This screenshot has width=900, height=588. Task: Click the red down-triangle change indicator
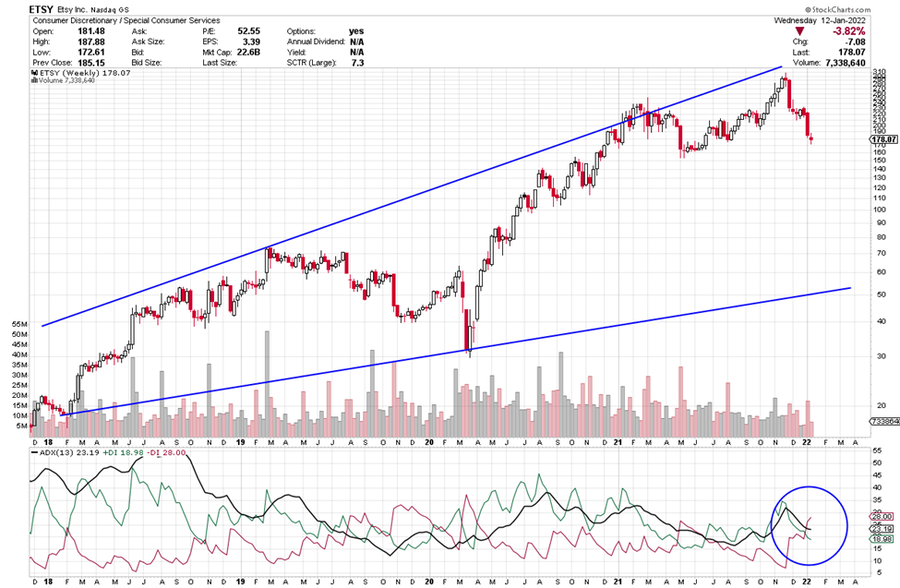click(799, 31)
